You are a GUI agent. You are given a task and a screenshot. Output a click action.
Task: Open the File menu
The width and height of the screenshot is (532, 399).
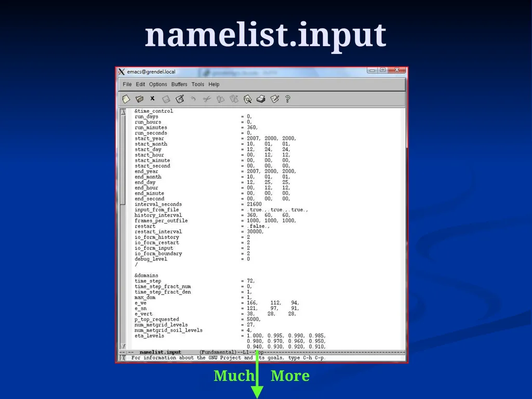coord(127,84)
